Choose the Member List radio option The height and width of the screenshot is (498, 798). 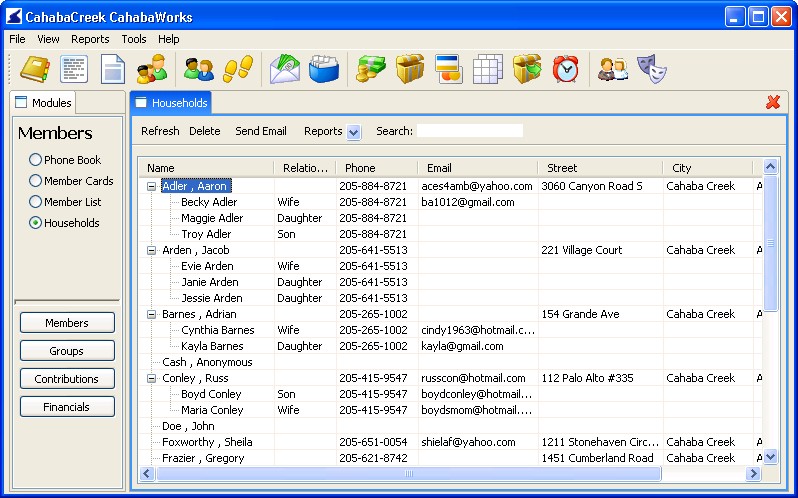click(36, 202)
